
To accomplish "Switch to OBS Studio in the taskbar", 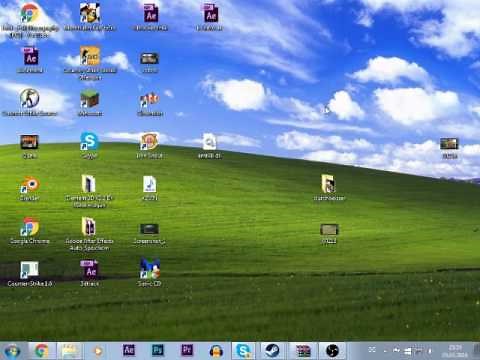I will point(332,351).
